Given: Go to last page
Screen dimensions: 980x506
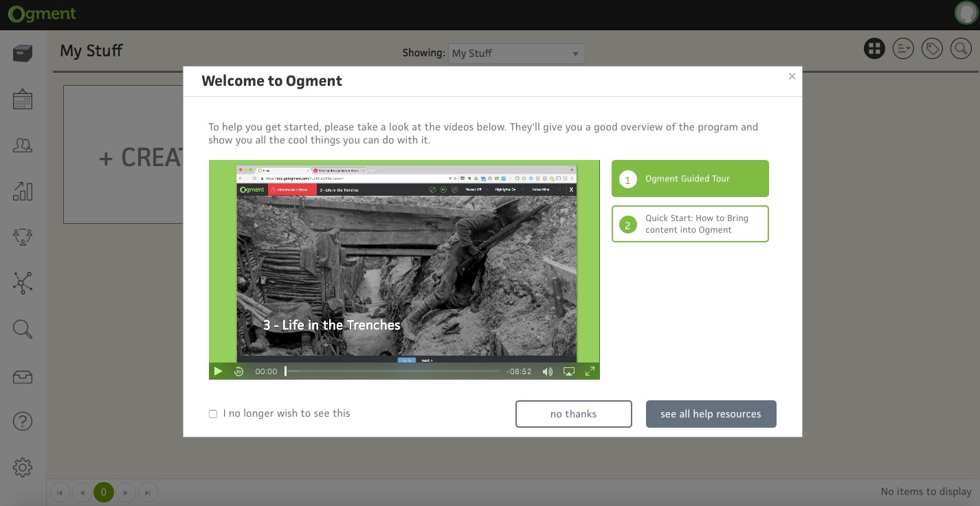Looking at the screenshot, I should 148,492.
